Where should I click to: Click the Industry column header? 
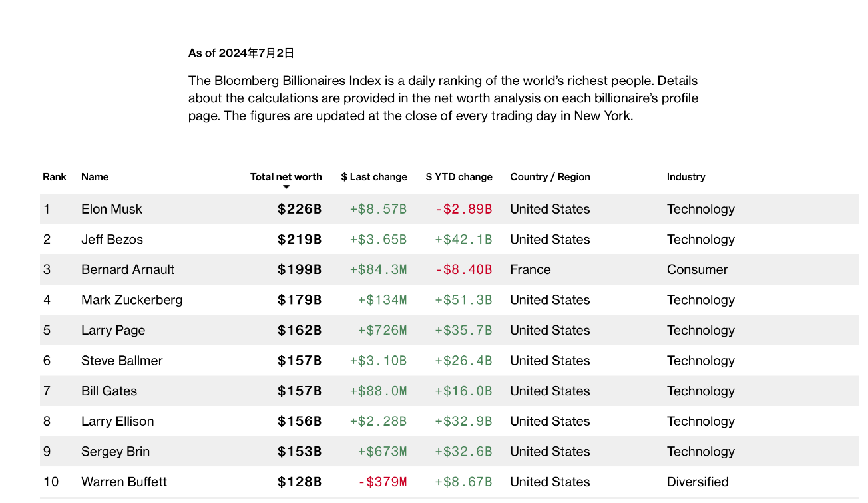(x=686, y=177)
